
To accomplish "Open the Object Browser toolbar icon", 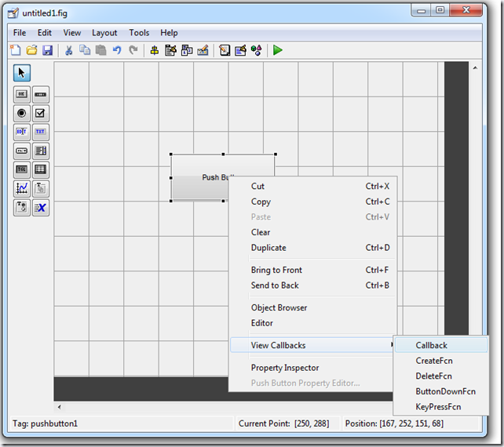I will tap(256, 50).
